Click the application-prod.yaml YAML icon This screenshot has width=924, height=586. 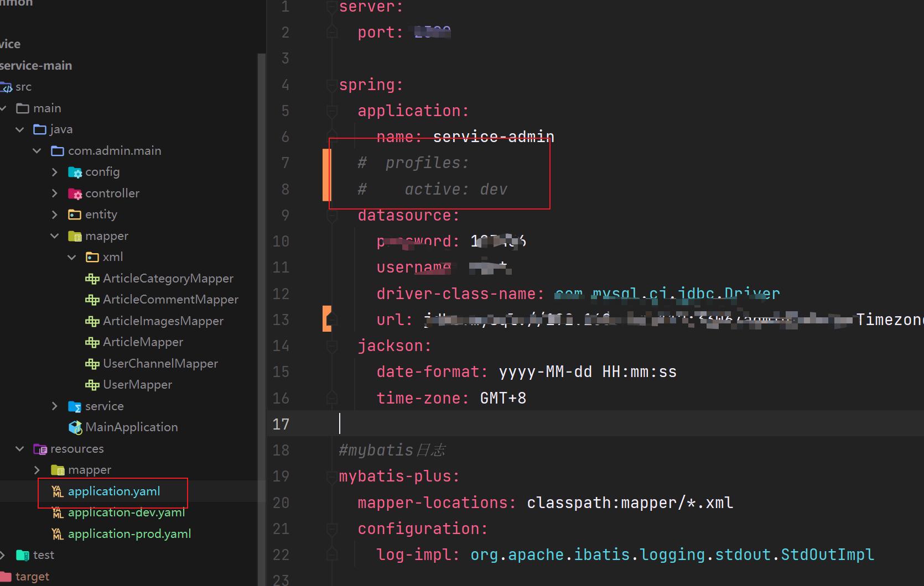click(x=58, y=533)
